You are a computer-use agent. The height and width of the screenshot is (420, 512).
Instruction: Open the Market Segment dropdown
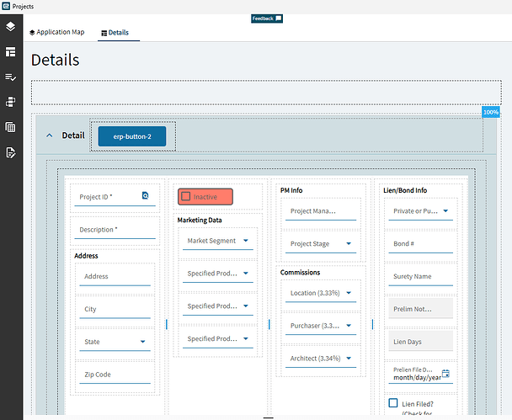click(x=218, y=241)
